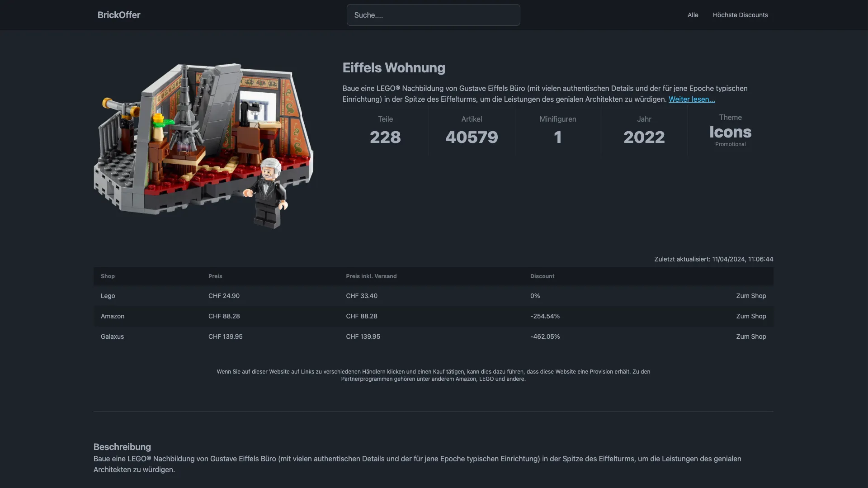Screen dimensions: 868x488
Task: Open the Alle menu item
Action: 693,15
